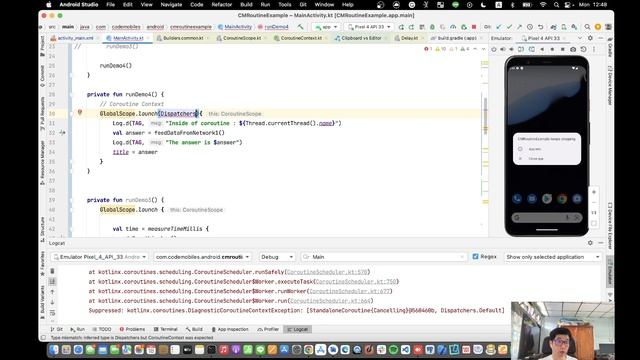Click the emulator power button icon
640x360 pixels.
point(493,49)
